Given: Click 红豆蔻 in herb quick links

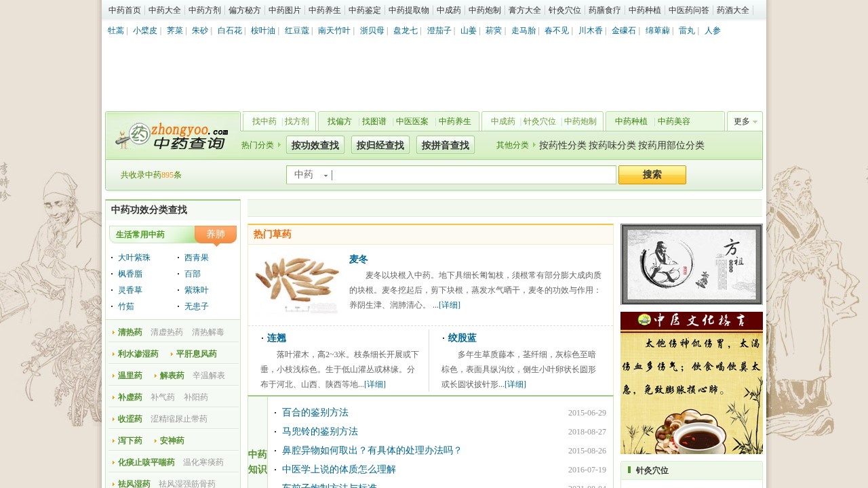Looking at the screenshot, I should [297, 30].
